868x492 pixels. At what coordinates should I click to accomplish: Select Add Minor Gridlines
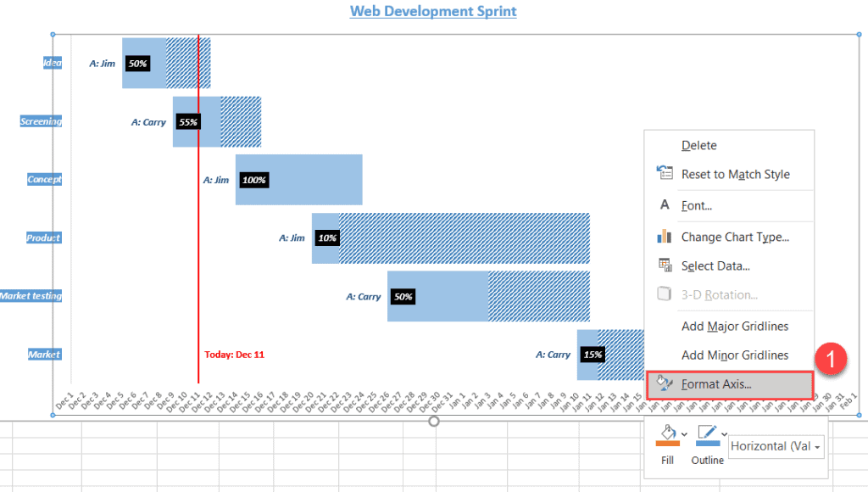pos(734,355)
